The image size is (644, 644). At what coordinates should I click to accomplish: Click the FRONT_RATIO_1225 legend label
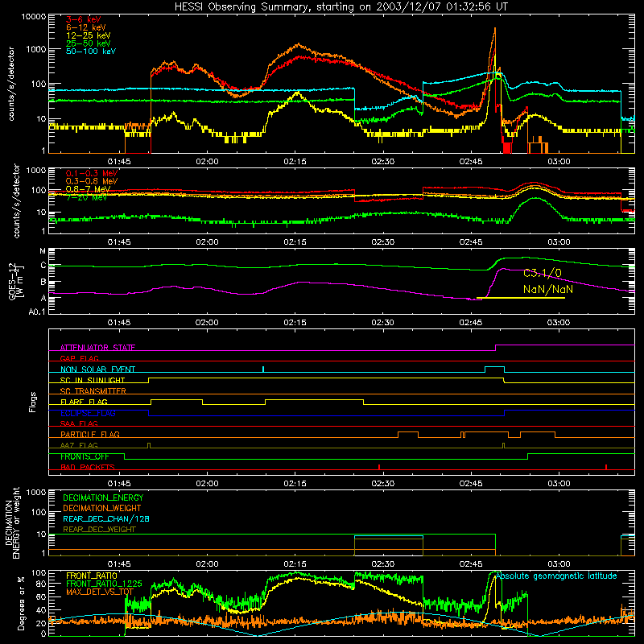click(x=104, y=584)
